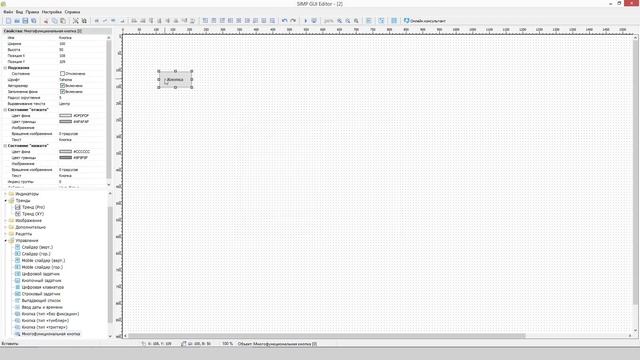Click the Delete (X) toolbar icon
The width and height of the screenshot is (640, 360).
tap(76, 21)
